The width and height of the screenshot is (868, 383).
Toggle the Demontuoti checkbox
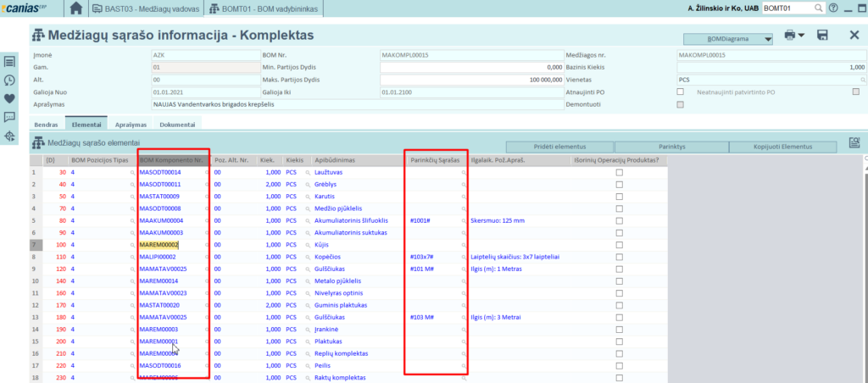(680, 104)
